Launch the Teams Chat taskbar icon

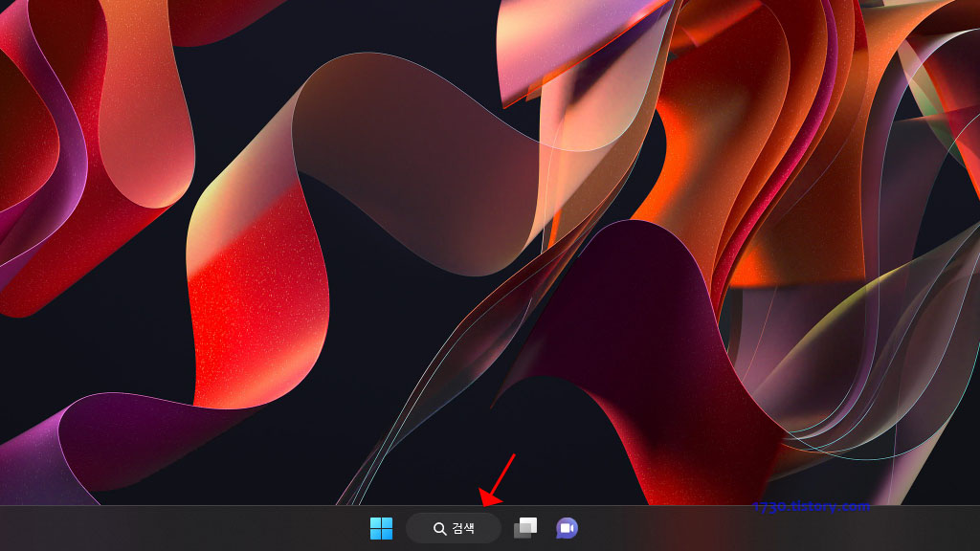(x=567, y=528)
